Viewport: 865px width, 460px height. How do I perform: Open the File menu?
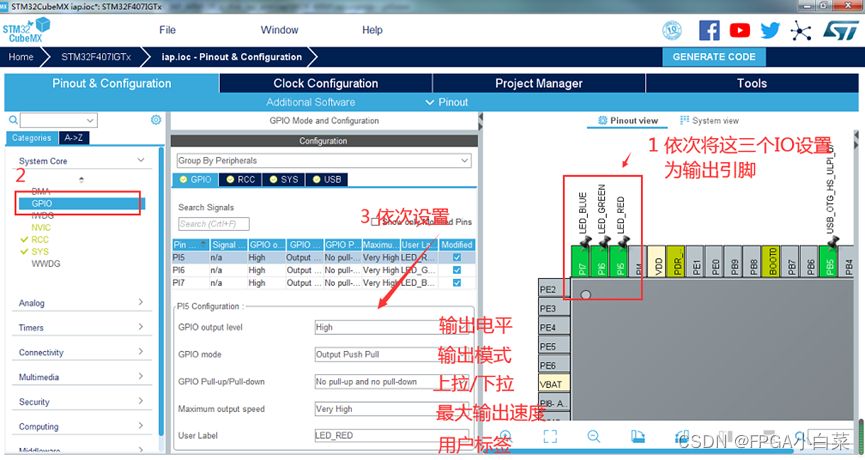click(x=167, y=30)
